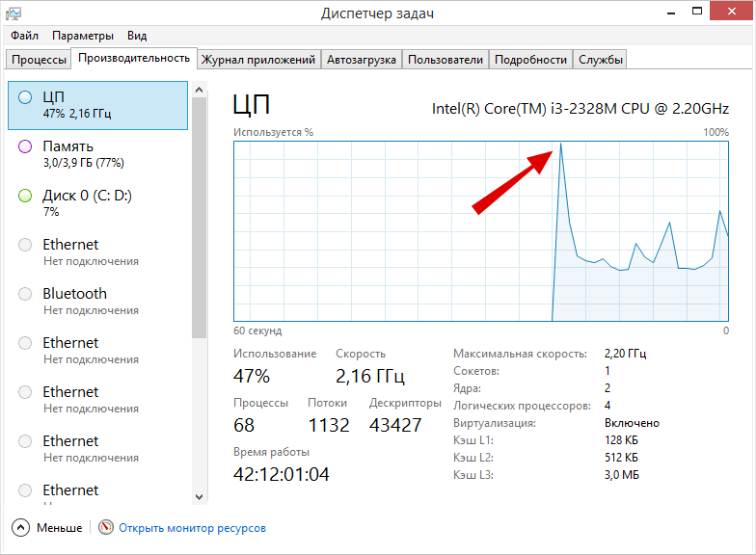Switch to the Процессы tab

click(x=39, y=60)
